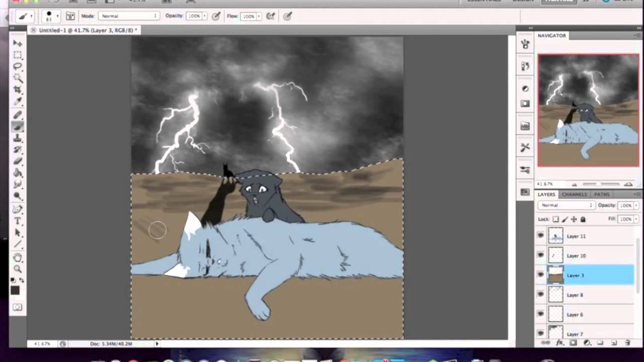Viewport: 644px width, 362px height.
Task: Select the Clone Stamp tool
Action: [18, 138]
